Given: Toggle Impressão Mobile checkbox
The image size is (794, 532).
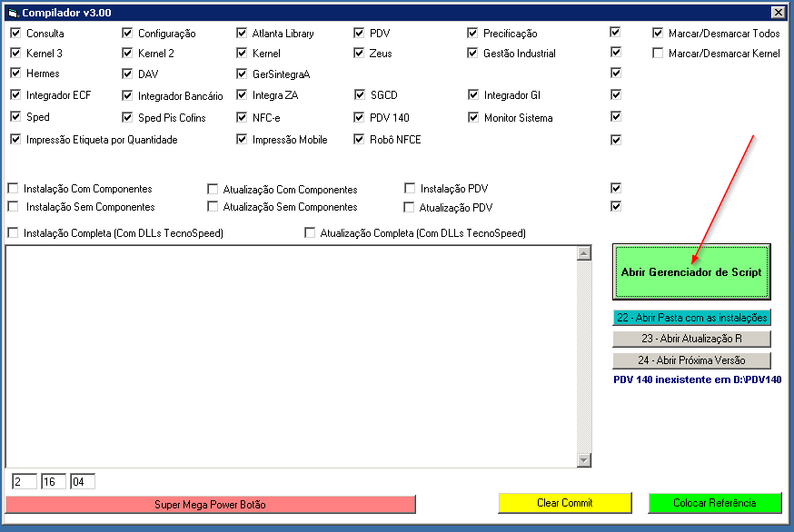Looking at the screenshot, I should (242, 139).
